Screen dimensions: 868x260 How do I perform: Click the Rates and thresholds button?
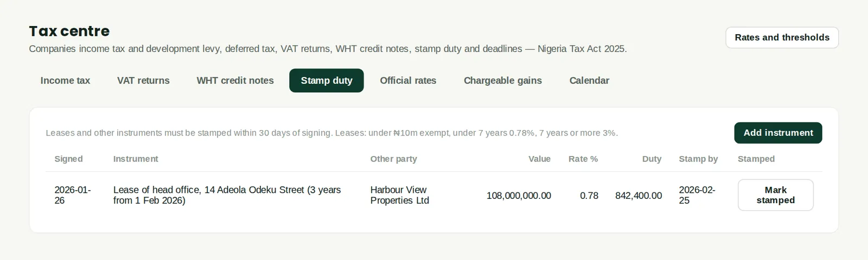(x=782, y=37)
